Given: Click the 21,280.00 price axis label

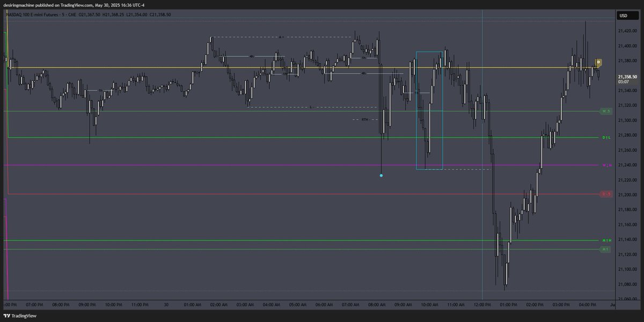Looking at the screenshot, I should 628,136.
